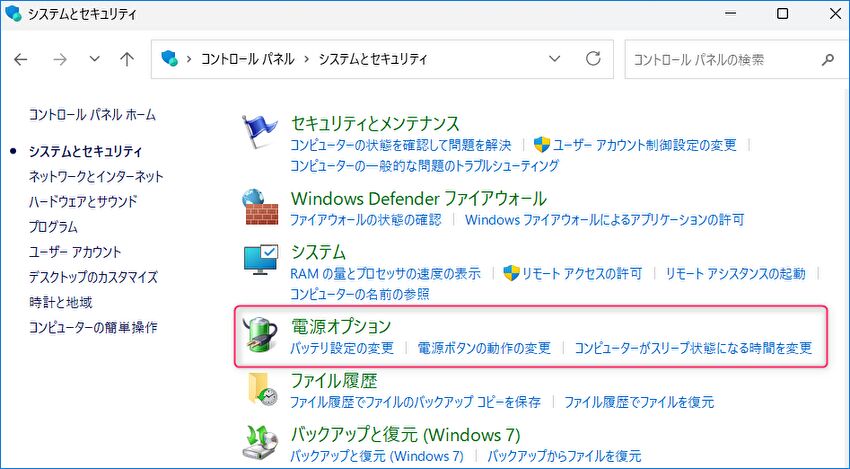This screenshot has height=469, width=850.
Task: Open 時計と地域 category
Action: 61,302
